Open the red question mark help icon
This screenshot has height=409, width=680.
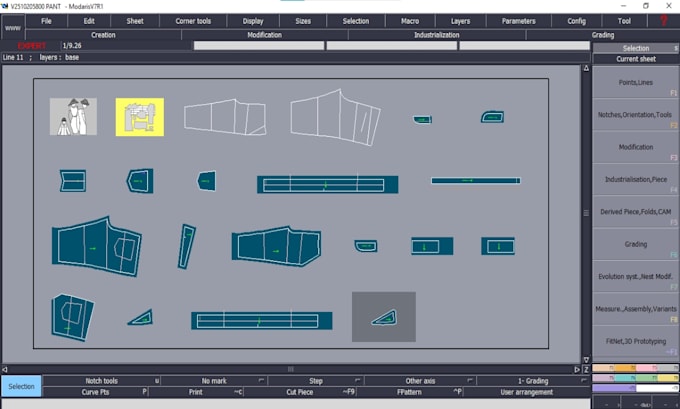tap(664, 20)
